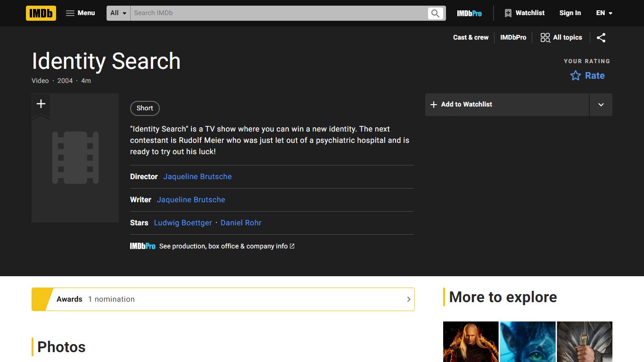Open the sword hilt explore thumbnail
This screenshot has height=362, width=644.
tap(585, 342)
